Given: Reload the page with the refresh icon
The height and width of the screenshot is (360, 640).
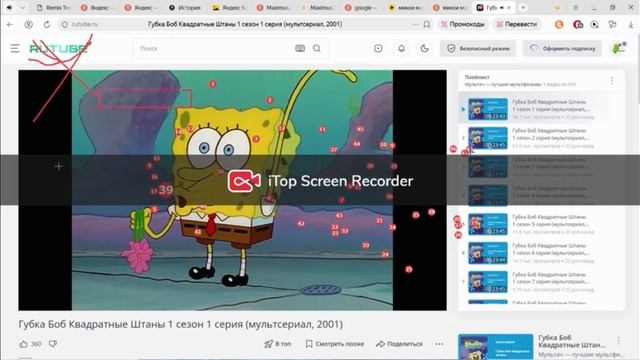Looking at the screenshot, I should [47, 24].
